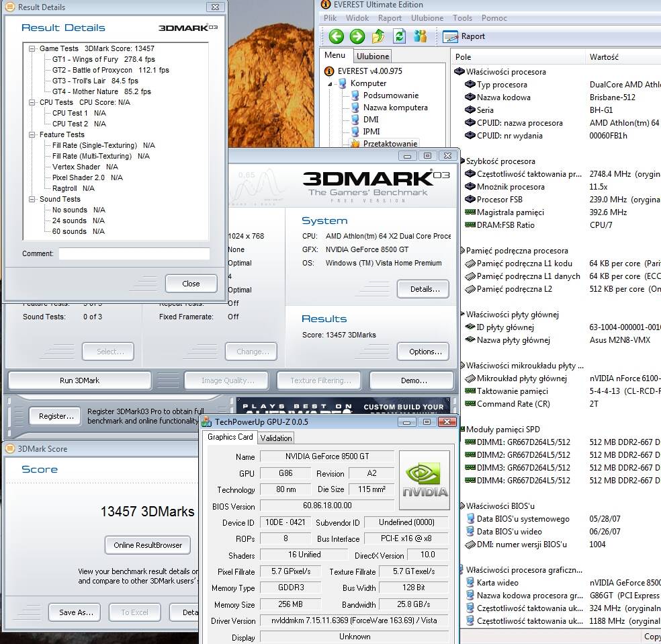Close the Result Details dialog with Close button
The height and width of the screenshot is (644, 661).
tap(191, 284)
